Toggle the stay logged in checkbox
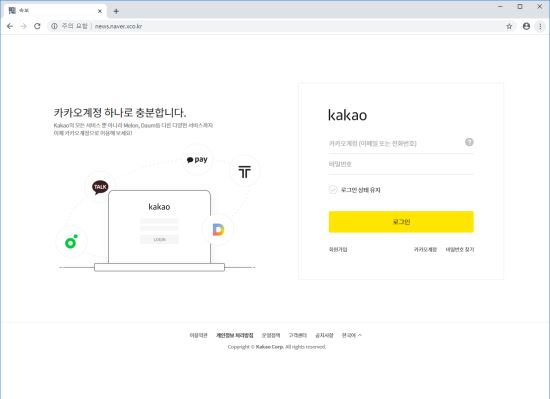Viewport: 550px width, 399px height. coord(333,190)
